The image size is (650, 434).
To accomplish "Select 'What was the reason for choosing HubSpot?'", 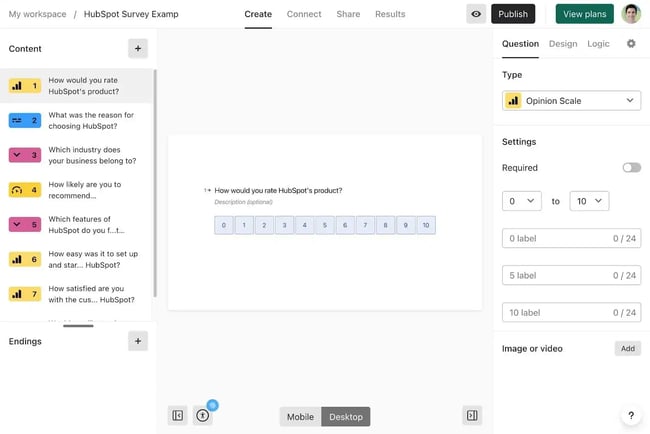I will (91, 121).
